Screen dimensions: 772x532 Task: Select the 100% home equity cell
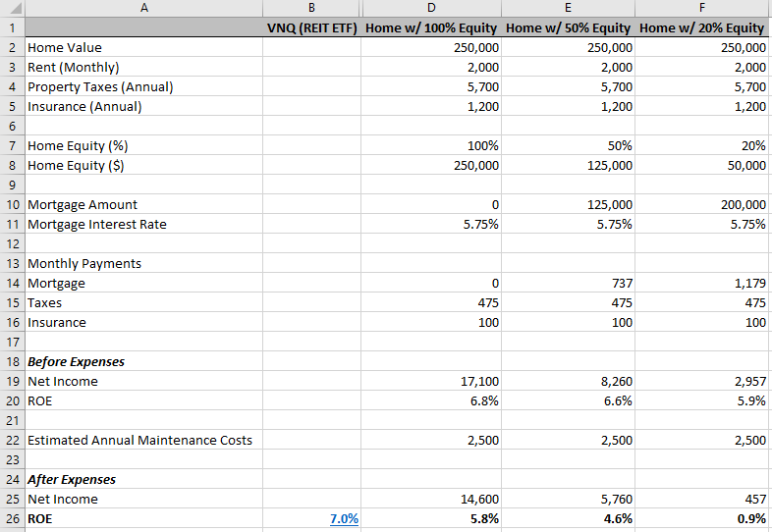[x=431, y=145]
